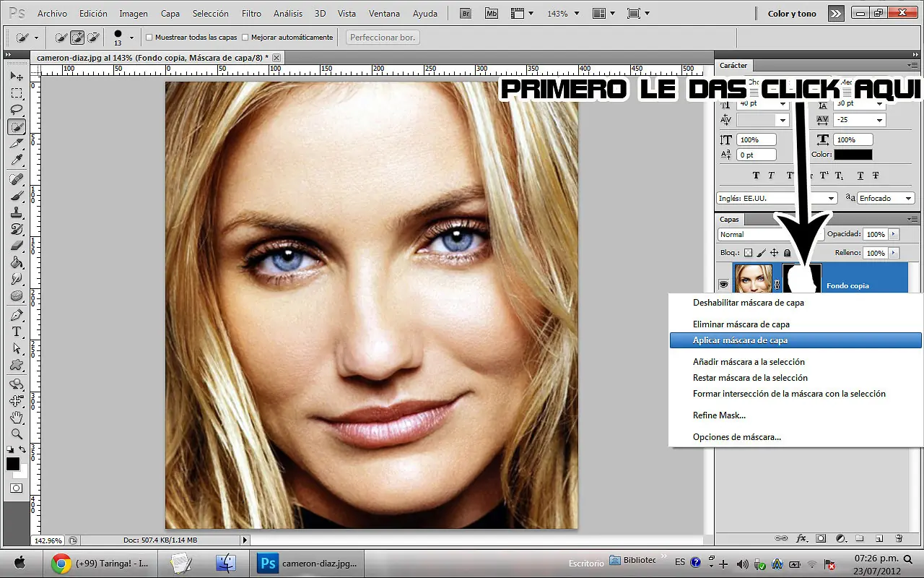The width and height of the screenshot is (924, 578).
Task: Click the Perfeccionar bor. button
Action: point(383,37)
